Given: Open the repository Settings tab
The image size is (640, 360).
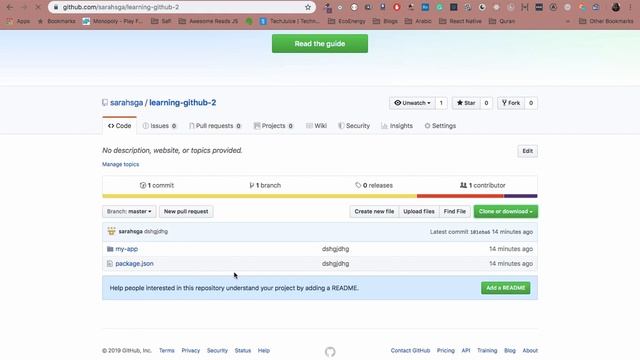Looking at the screenshot, I should (x=440, y=126).
